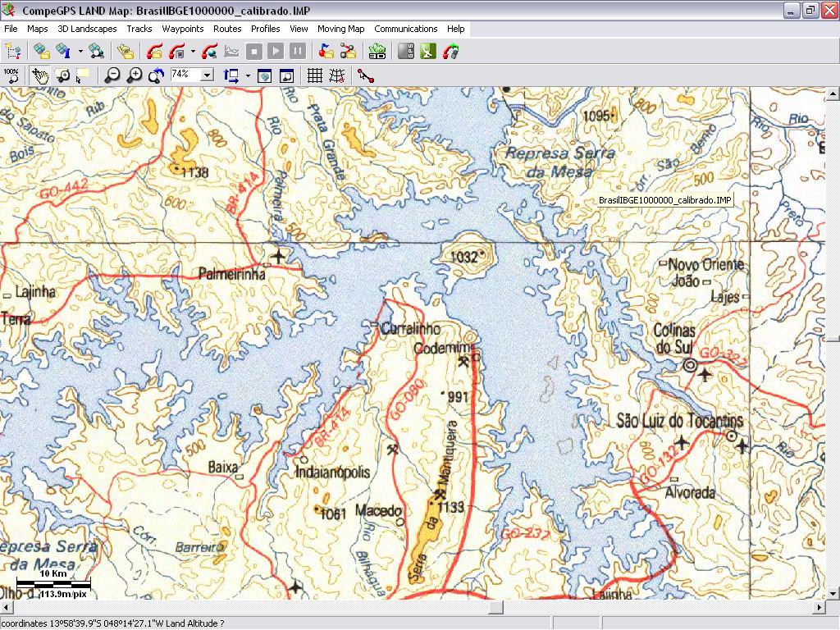840x630 pixels.
Task: Zoom in on the map
Action: (x=135, y=75)
